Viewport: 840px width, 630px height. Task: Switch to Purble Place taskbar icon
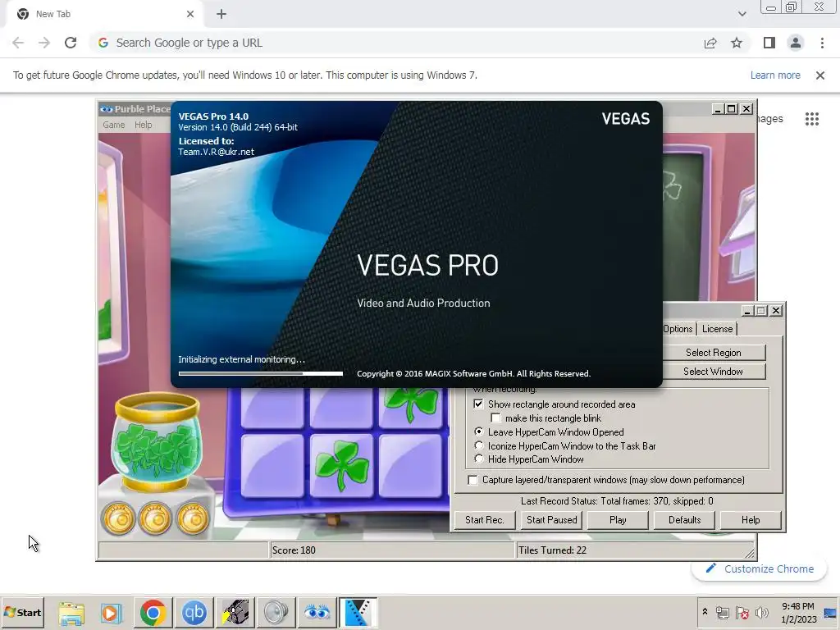tap(317, 612)
